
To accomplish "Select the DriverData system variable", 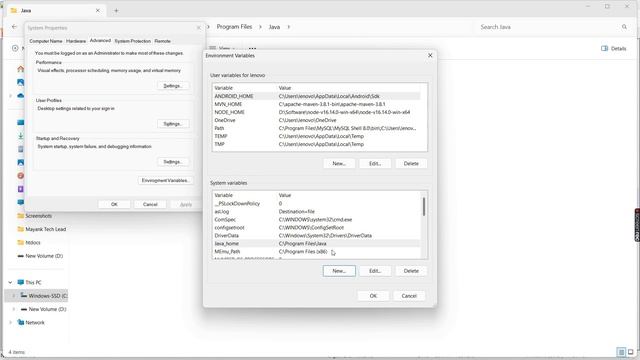I will 316,236.
